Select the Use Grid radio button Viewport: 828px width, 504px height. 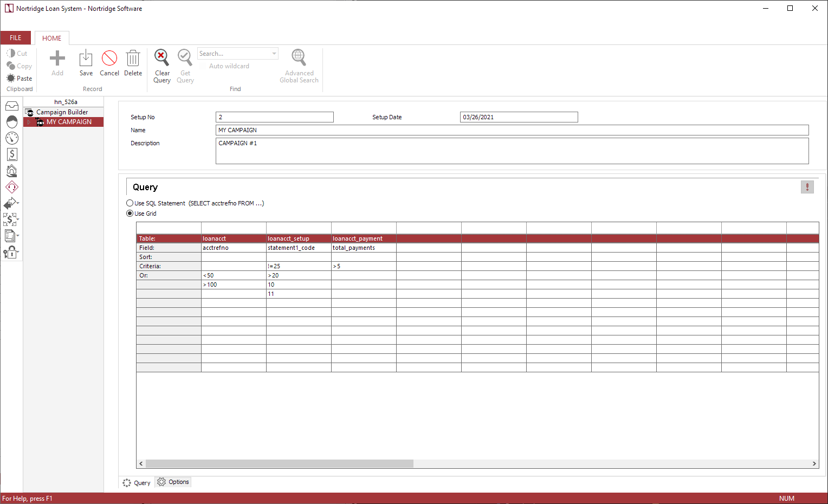click(130, 214)
